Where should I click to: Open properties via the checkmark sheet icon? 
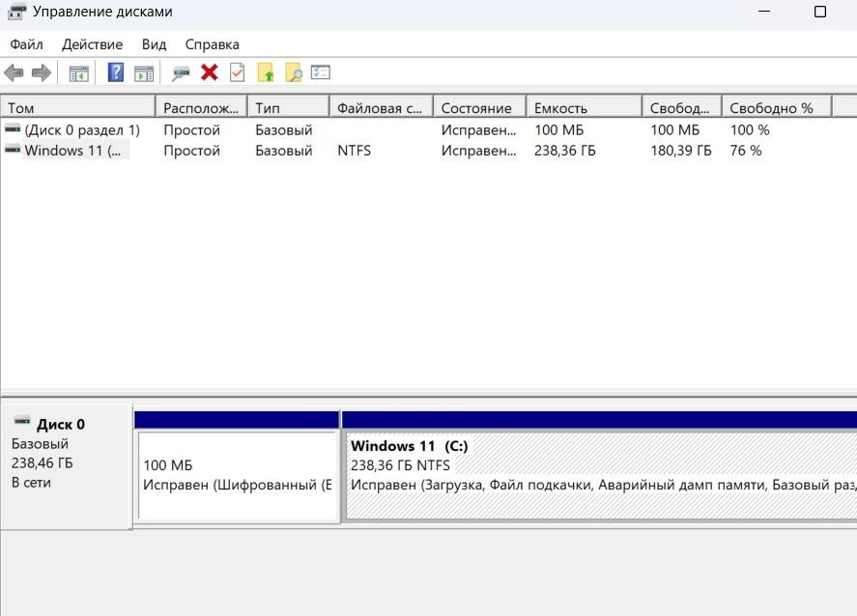pyautogui.click(x=238, y=72)
